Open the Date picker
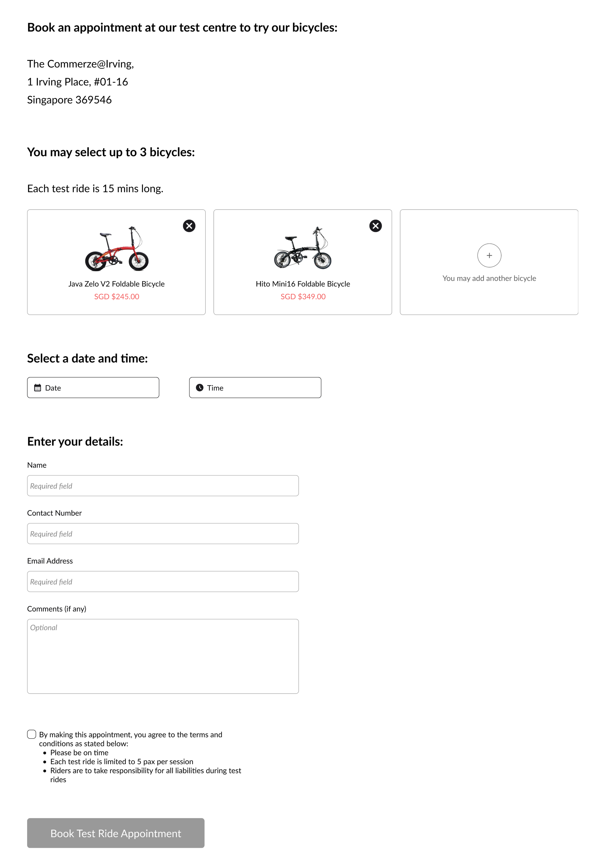Viewport: 605px width, 868px height. click(x=93, y=387)
